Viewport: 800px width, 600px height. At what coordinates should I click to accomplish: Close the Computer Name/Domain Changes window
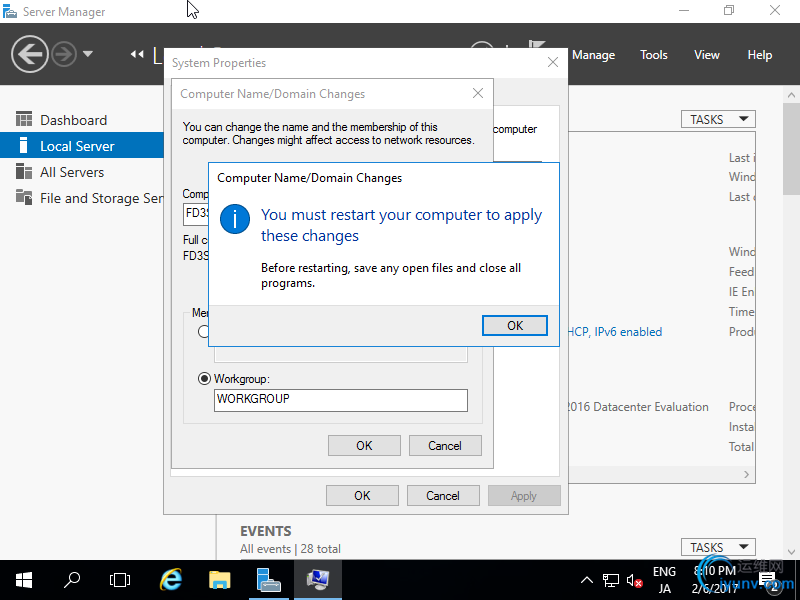tap(478, 93)
